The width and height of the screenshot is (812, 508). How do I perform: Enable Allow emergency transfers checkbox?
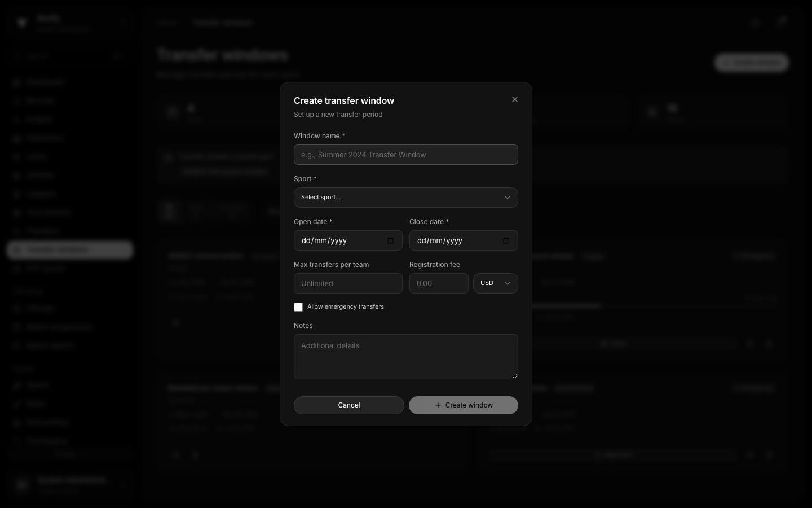(x=298, y=307)
